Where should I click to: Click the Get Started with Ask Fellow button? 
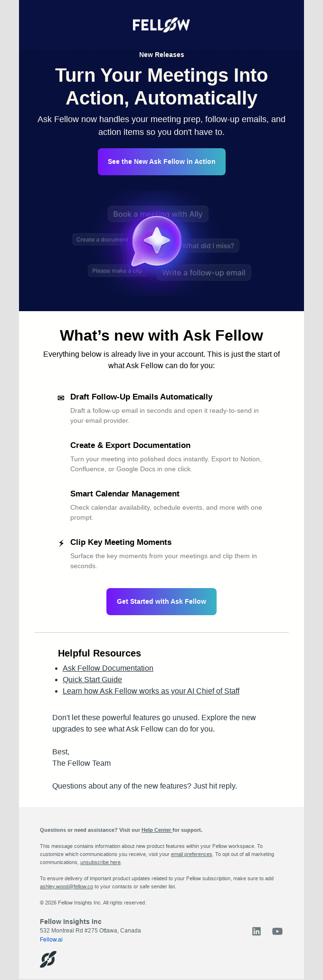(x=161, y=601)
